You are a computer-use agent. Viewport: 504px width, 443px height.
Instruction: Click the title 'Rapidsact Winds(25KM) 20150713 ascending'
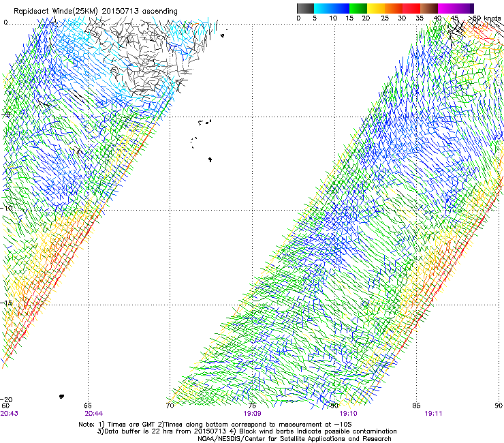click(95, 12)
